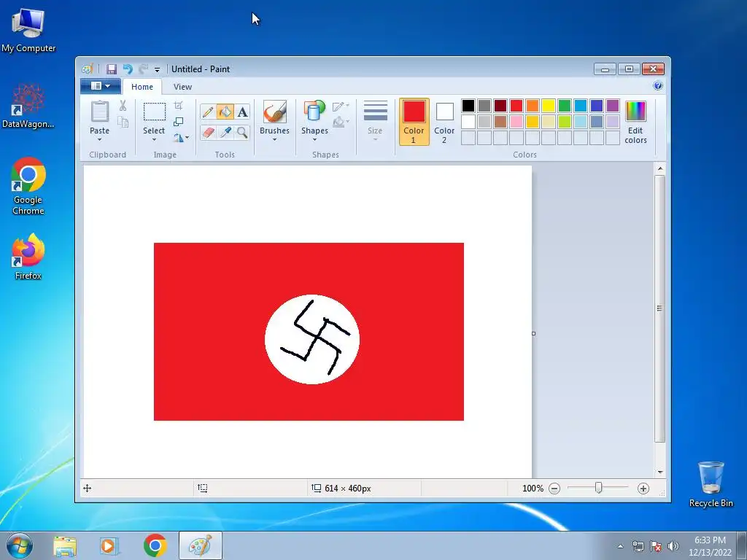Click the Save icon in quick access toolbar
The image size is (747, 560).
112,69
